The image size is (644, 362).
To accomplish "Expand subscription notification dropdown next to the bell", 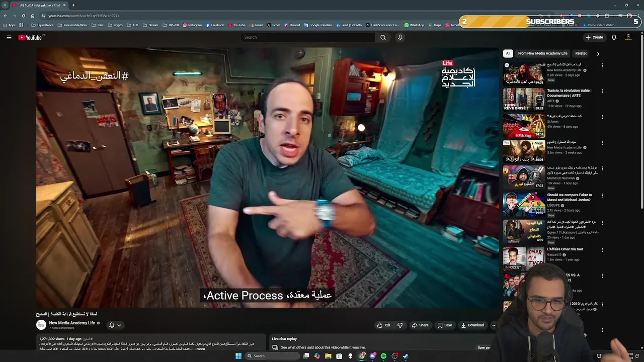I will click(x=119, y=325).
